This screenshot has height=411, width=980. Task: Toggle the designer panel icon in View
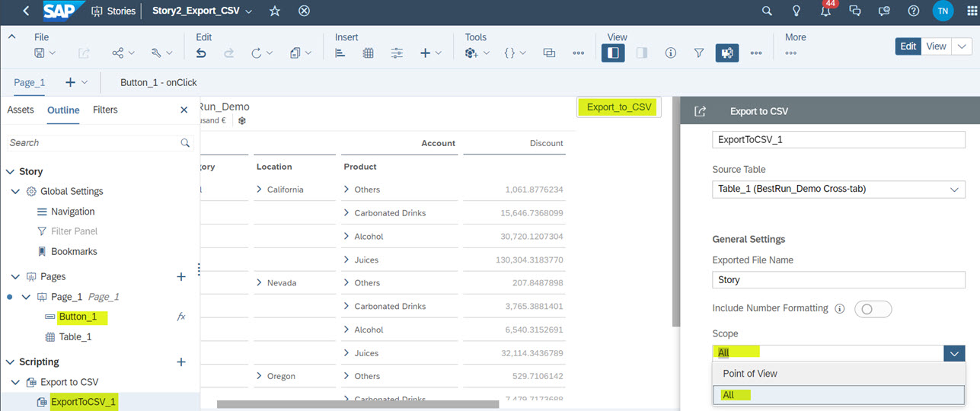(x=727, y=53)
